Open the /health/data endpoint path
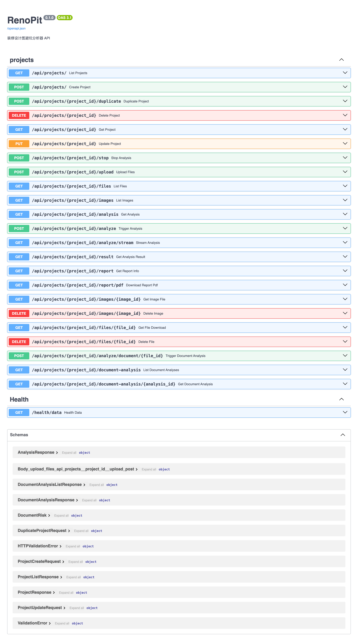This screenshot has width=358, height=644. [x=47, y=413]
